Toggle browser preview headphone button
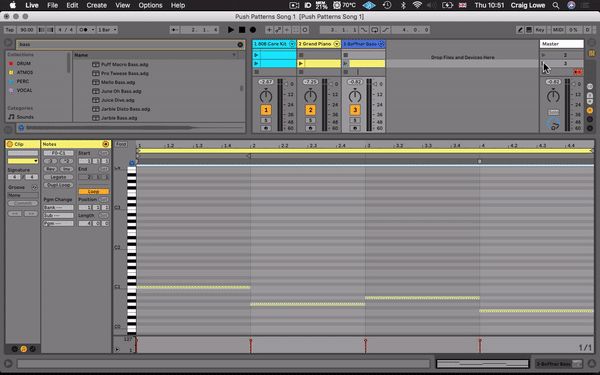Screen dimensions: 600x375 point(21,128)
